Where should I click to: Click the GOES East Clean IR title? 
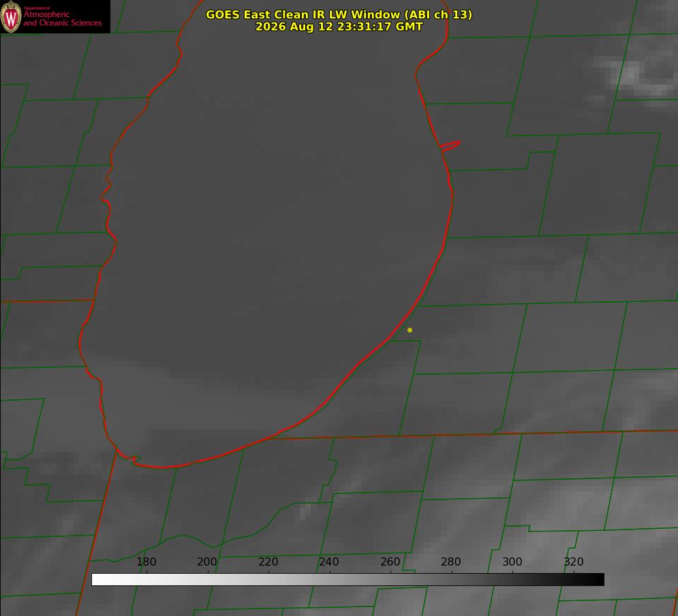[x=339, y=14]
